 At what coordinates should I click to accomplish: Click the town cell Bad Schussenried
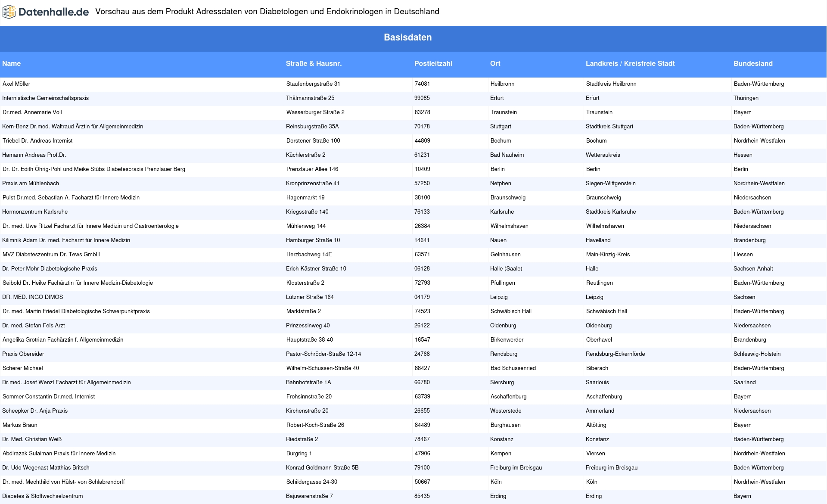(513, 368)
